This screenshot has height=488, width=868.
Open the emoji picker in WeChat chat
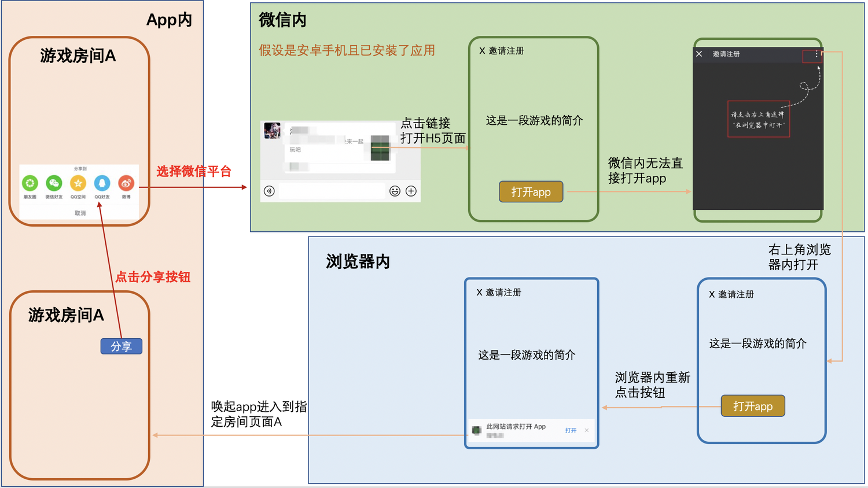pos(395,191)
